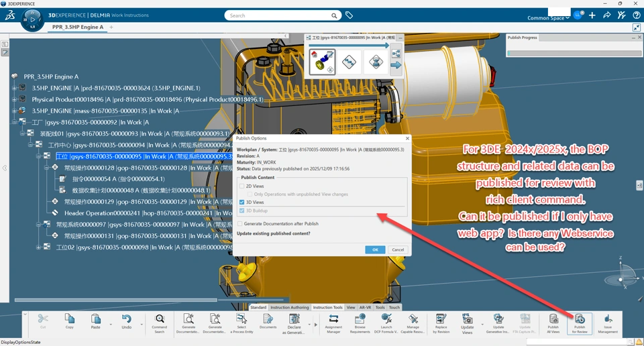Switch to the Standard tab
The image size is (644, 346).
(x=258, y=307)
